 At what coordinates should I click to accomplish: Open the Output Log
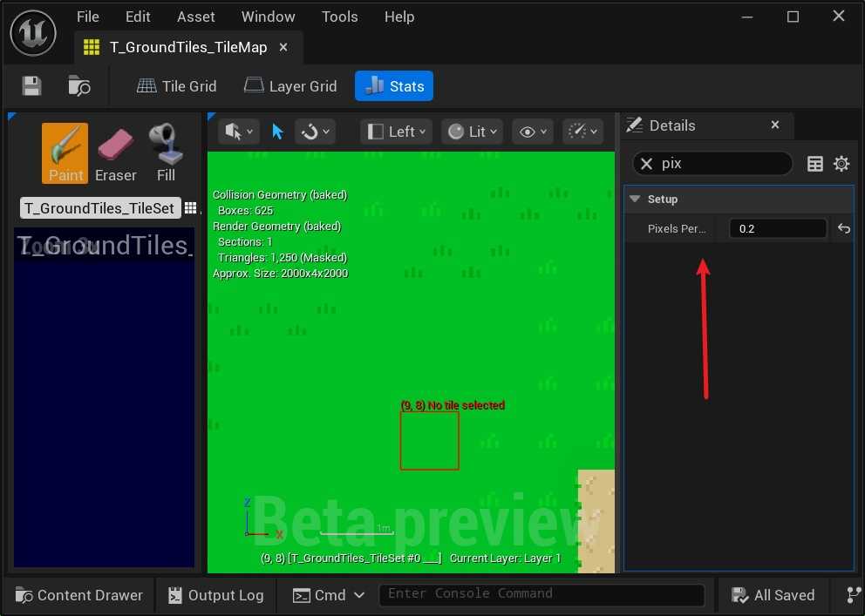point(215,595)
